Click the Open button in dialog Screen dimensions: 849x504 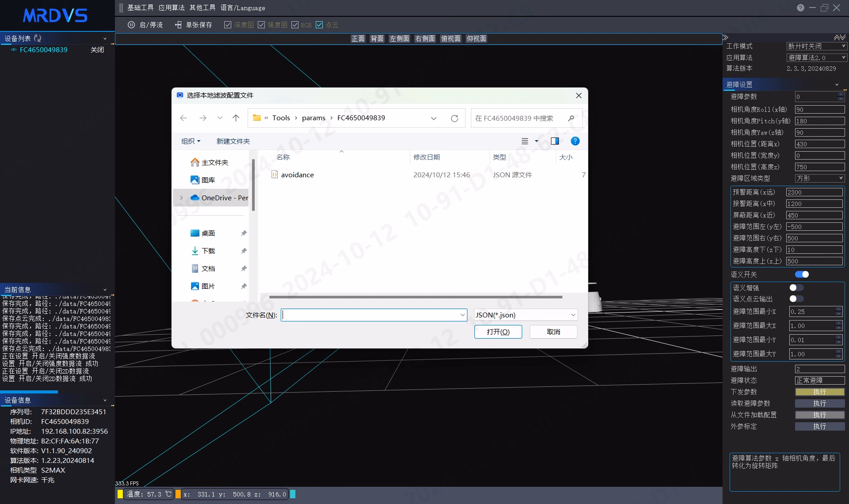pos(498,332)
